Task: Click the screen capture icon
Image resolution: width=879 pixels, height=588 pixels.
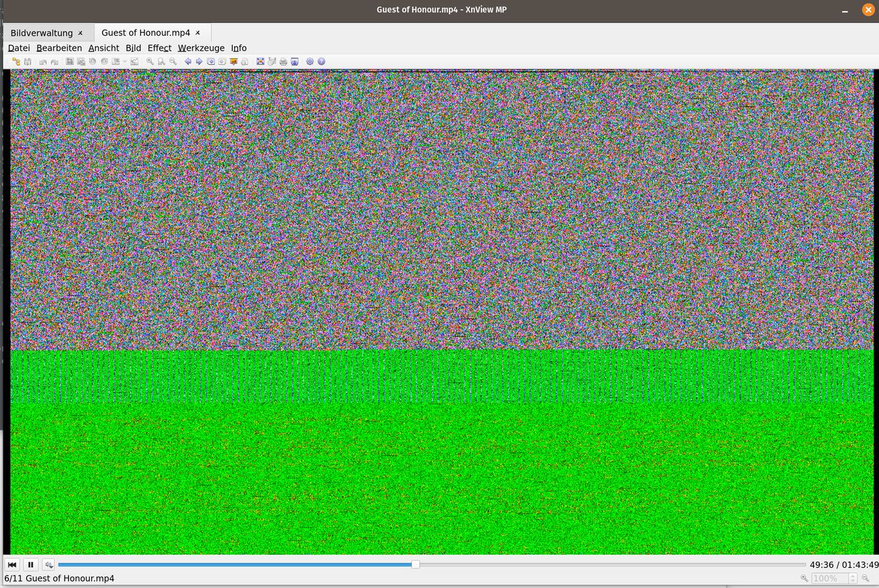Action: [x=295, y=61]
